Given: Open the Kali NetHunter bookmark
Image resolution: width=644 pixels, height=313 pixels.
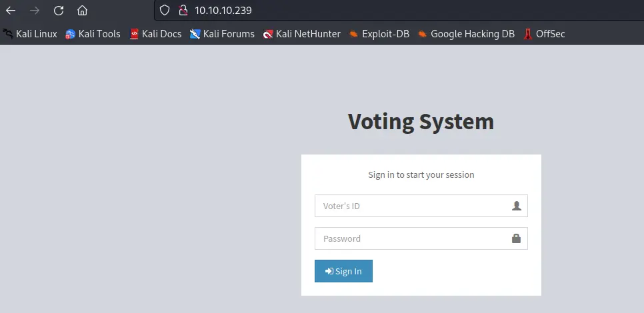Looking at the screenshot, I should (301, 34).
